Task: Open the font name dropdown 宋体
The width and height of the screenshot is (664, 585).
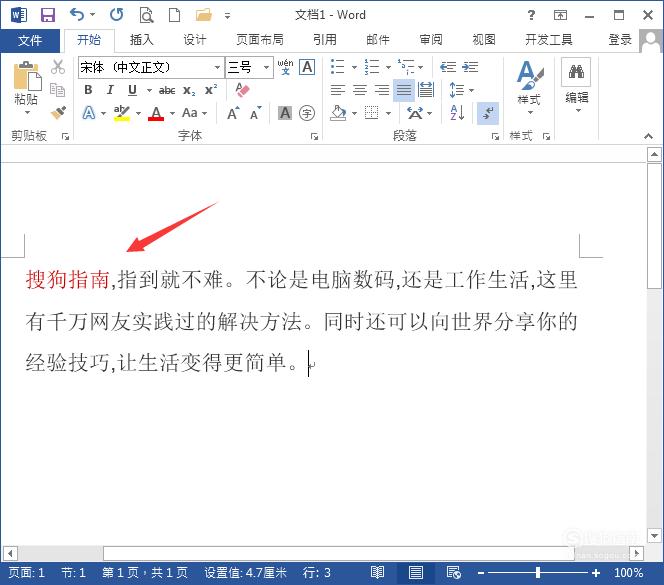Action: (217, 67)
